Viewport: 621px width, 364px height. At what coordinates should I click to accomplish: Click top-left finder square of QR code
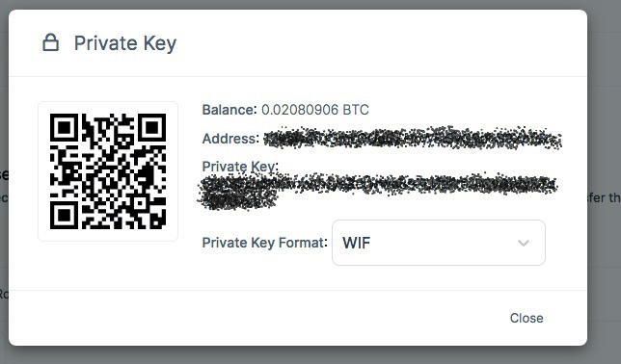click(65, 127)
